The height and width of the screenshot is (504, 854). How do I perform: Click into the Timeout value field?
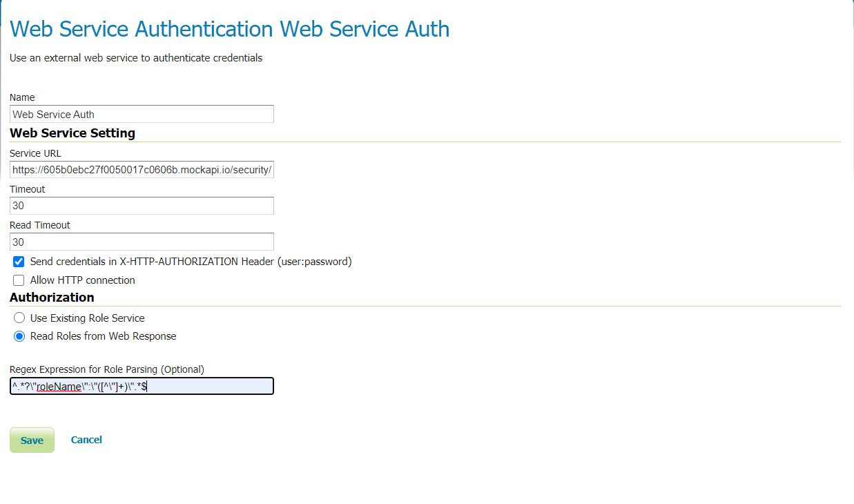tap(142, 206)
